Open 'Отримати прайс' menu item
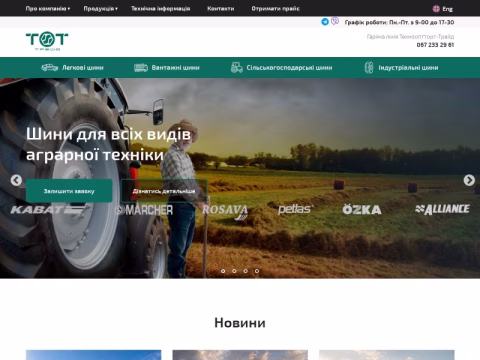Screen dimensions: 480x360 pyautogui.click(x=275, y=9)
